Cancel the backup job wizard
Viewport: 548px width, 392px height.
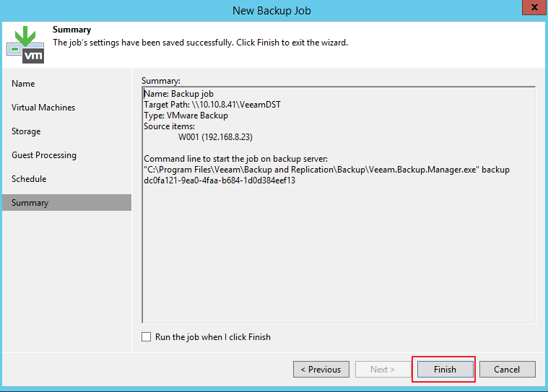point(507,369)
